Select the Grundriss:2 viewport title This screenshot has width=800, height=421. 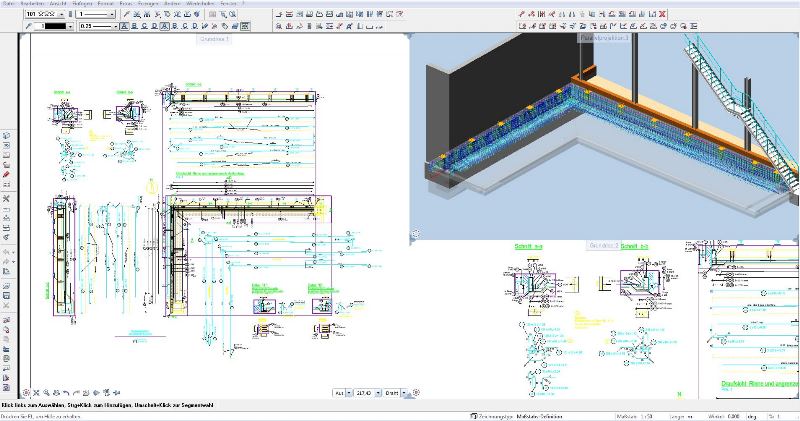click(x=604, y=245)
